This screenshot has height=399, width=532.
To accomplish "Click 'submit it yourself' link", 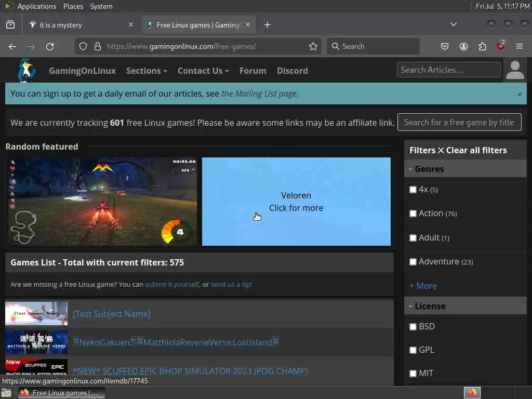I will pyautogui.click(x=172, y=284).
